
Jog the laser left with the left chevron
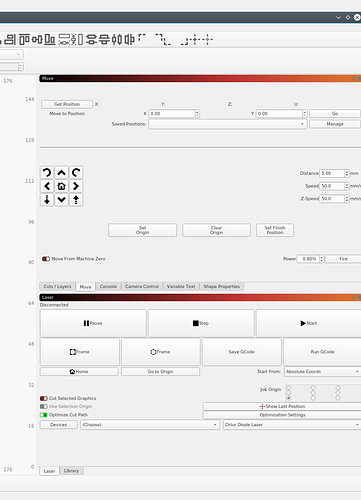click(x=47, y=186)
